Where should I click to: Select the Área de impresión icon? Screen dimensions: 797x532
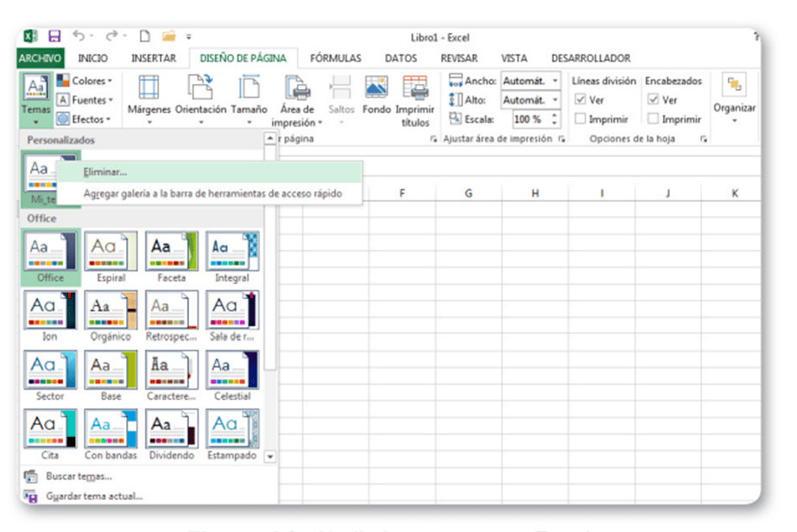[298, 90]
